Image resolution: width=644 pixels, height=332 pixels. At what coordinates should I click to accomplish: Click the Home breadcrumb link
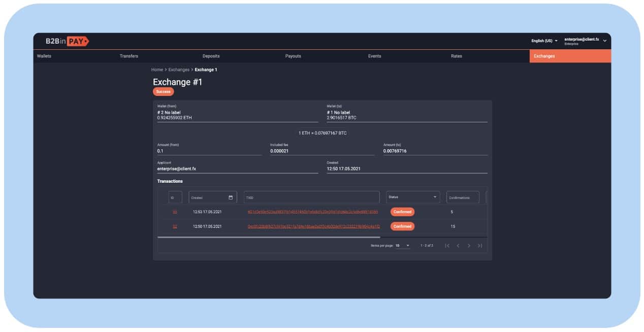(x=157, y=70)
